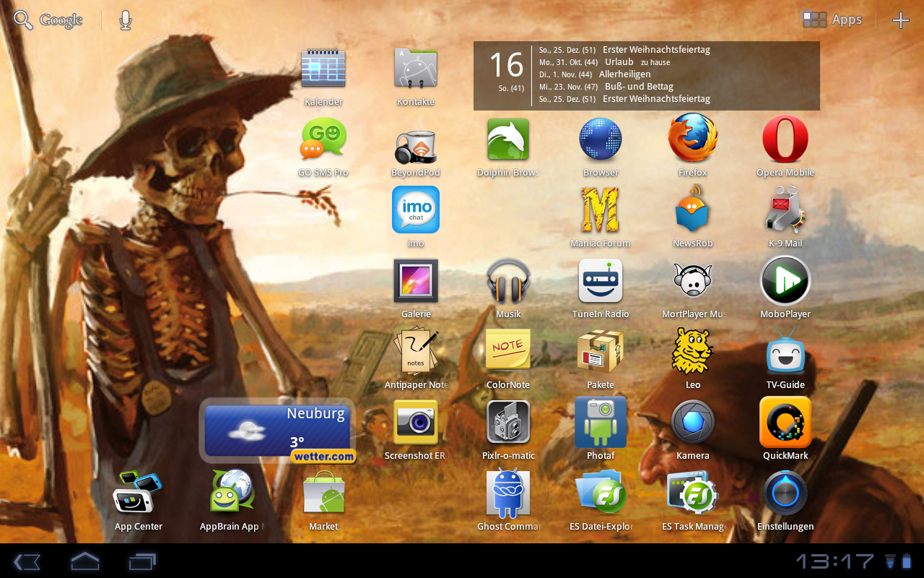Open ES Task Manager
Viewport: 924px width, 578px height.
[692, 494]
